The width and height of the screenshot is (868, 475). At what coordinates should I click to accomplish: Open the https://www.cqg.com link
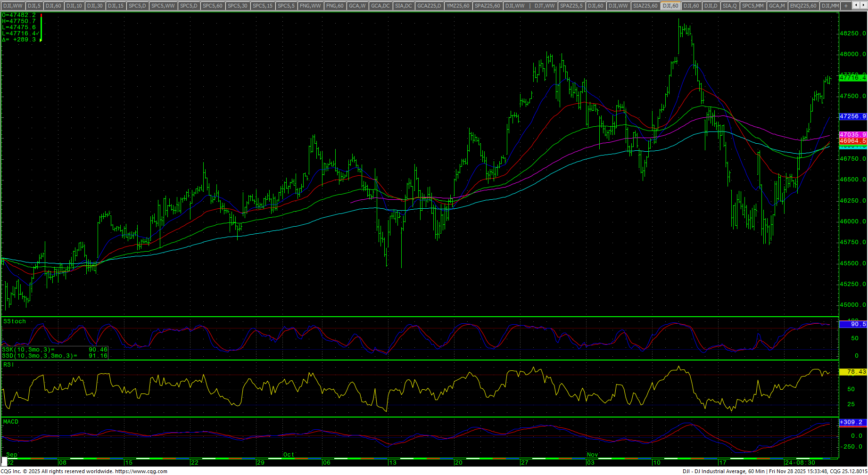coord(141,471)
